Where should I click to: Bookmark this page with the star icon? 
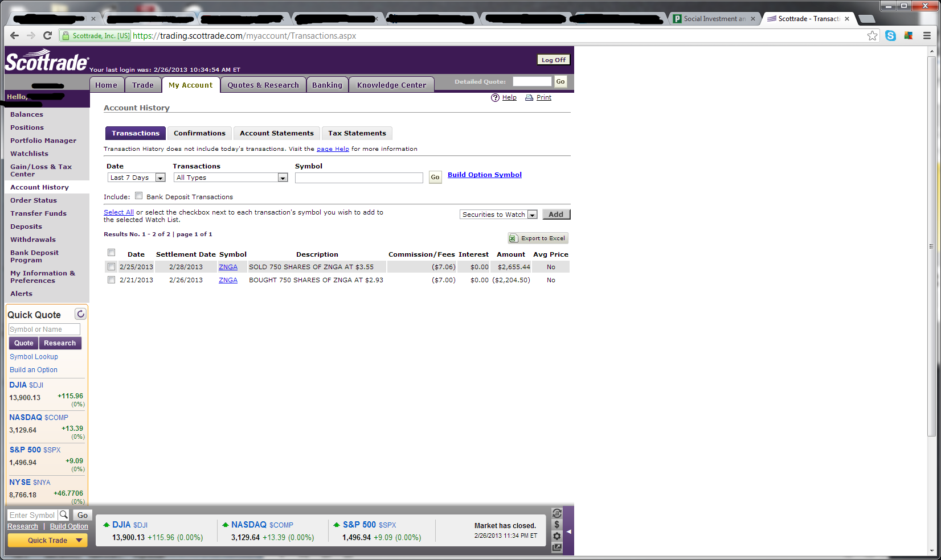(x=872, y=36)
